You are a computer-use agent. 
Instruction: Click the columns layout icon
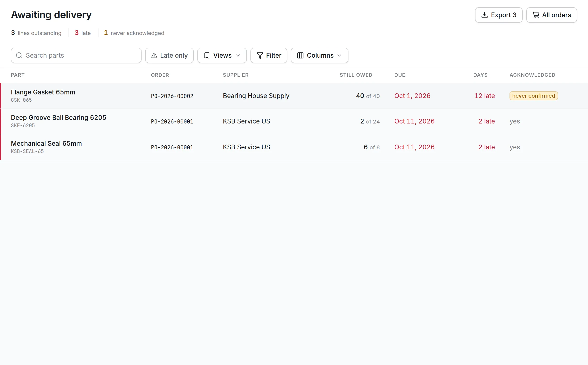tap(300, 56)
